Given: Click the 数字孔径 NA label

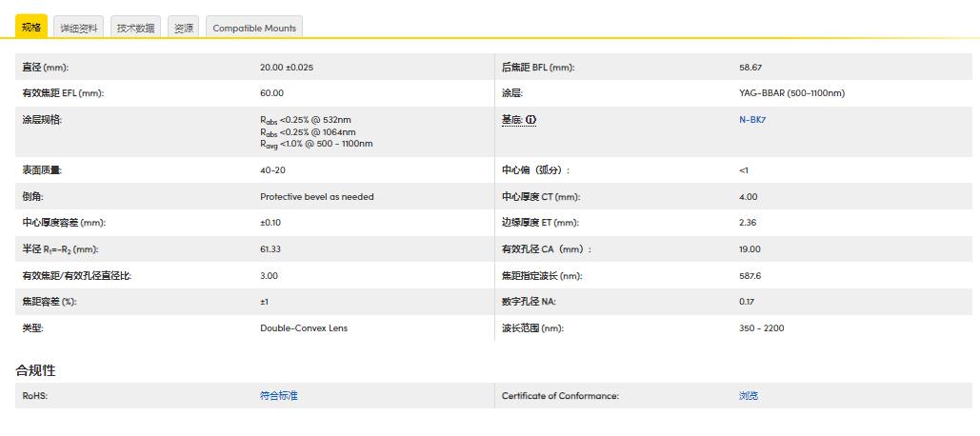Looking at the screenshot, I should click(x=529, y=302).
